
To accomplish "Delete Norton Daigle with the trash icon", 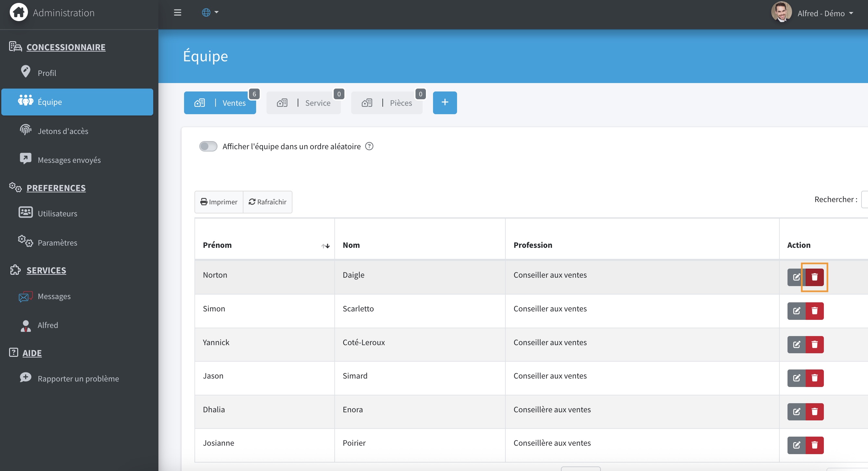I will click(x=814, y=277).
